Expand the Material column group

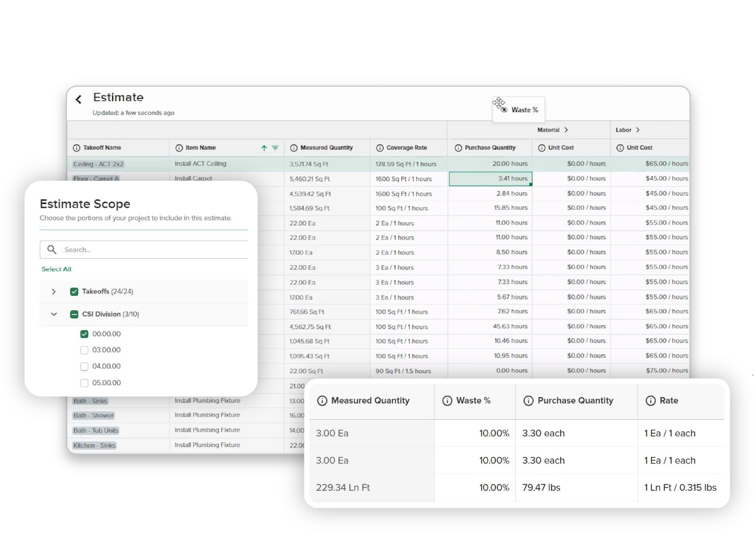point(566,130)
